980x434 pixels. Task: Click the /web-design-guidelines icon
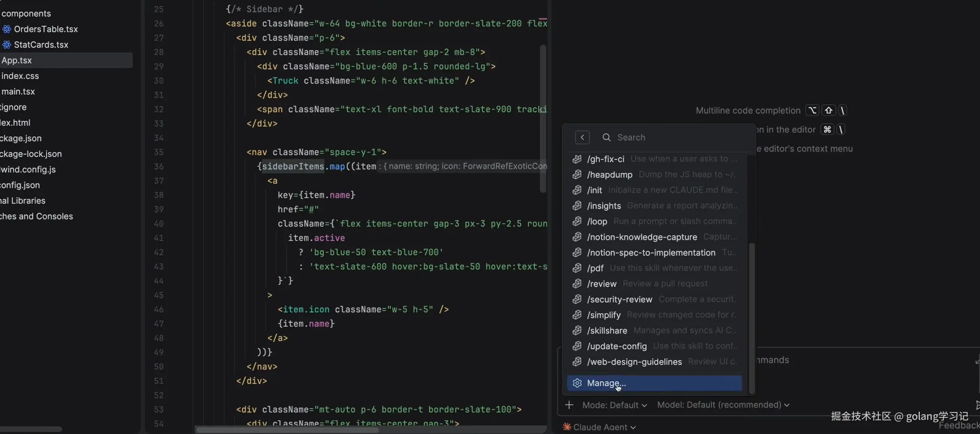(x=577, y=362)
